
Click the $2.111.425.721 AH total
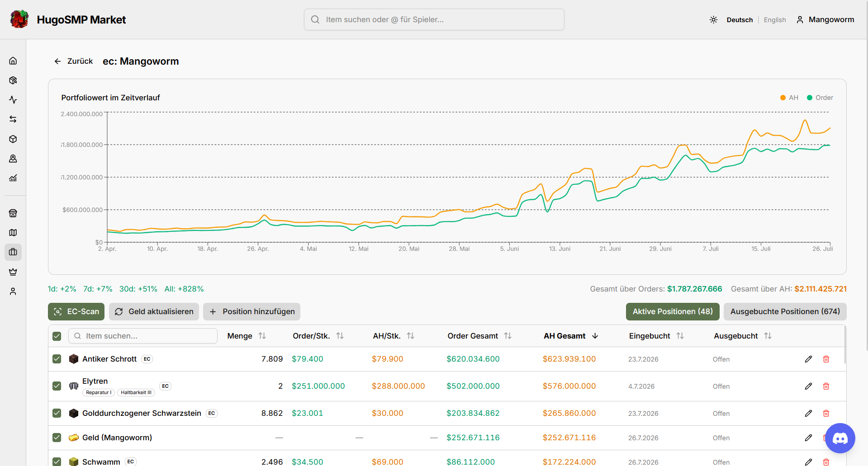(821, 289)
